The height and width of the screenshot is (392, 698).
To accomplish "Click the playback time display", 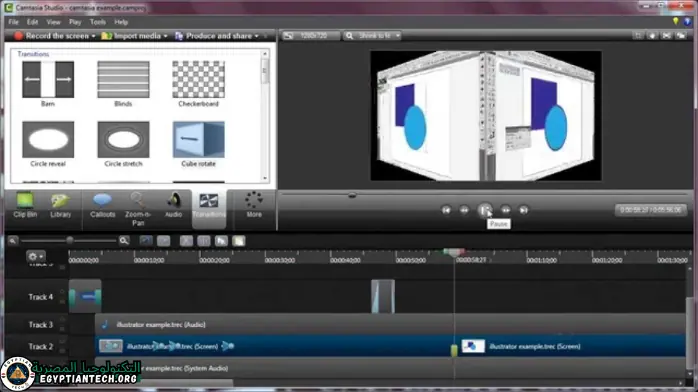I will [650, 210].
